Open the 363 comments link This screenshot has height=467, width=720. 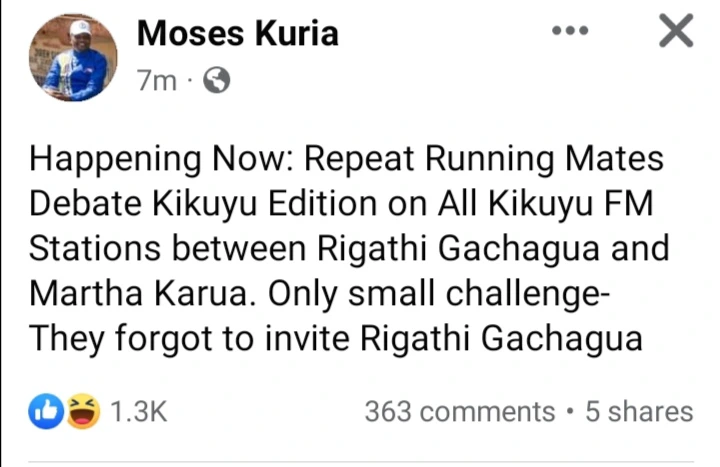click(x=459, y=411)
